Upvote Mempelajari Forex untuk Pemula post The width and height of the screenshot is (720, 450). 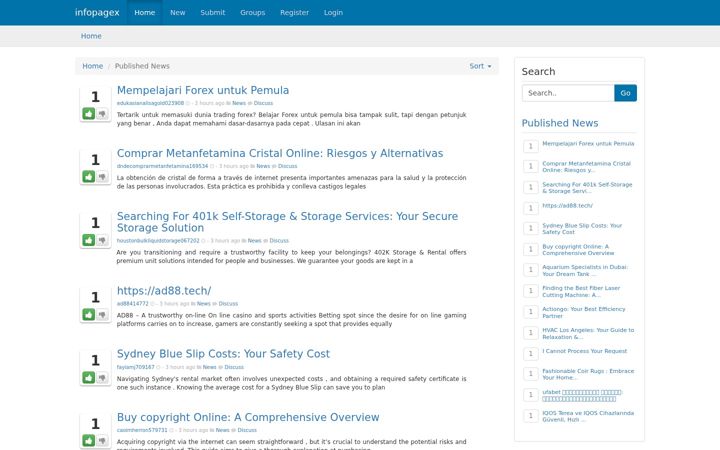89,113
